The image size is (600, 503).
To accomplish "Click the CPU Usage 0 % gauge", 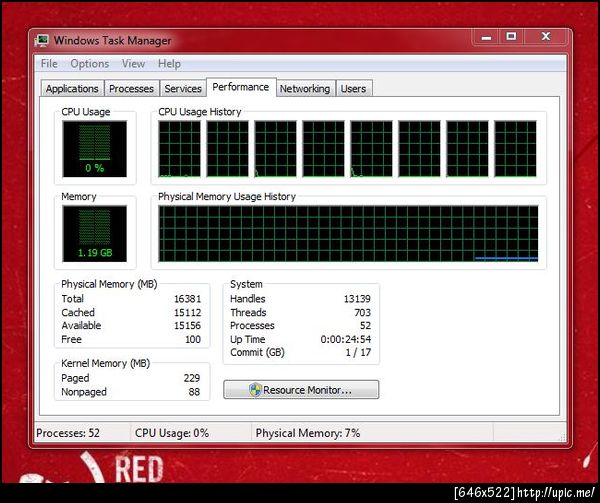I will tap(95, 149).
